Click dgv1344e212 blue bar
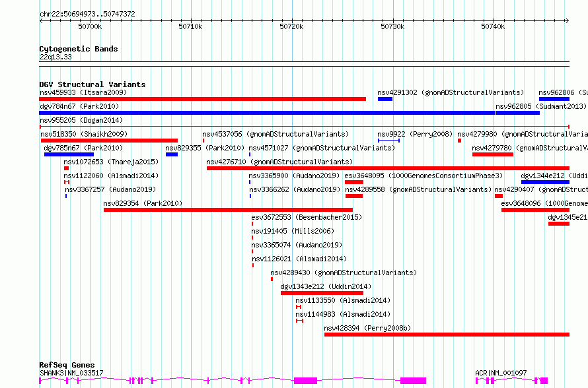 click(x=545, y=182)
